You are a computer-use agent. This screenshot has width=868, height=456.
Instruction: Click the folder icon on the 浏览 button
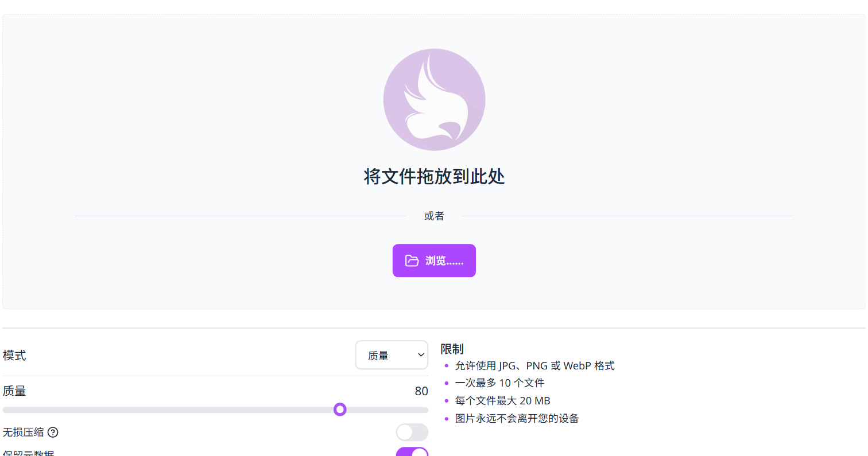click(412, 261)
